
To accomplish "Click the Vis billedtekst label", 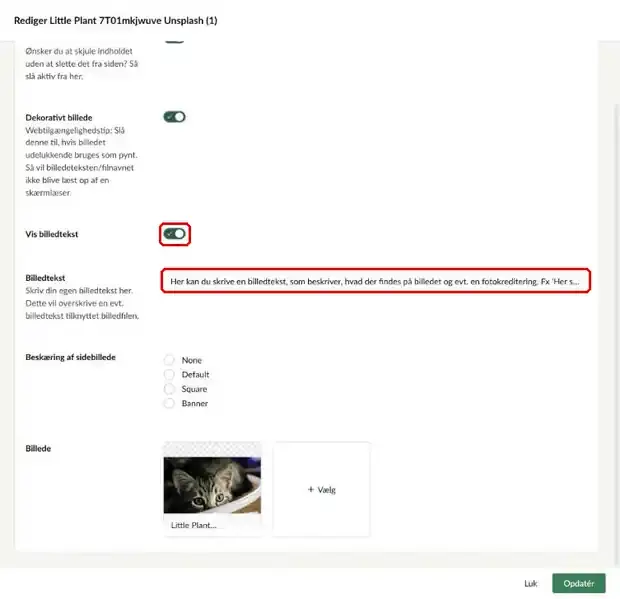I will point(52,234).
